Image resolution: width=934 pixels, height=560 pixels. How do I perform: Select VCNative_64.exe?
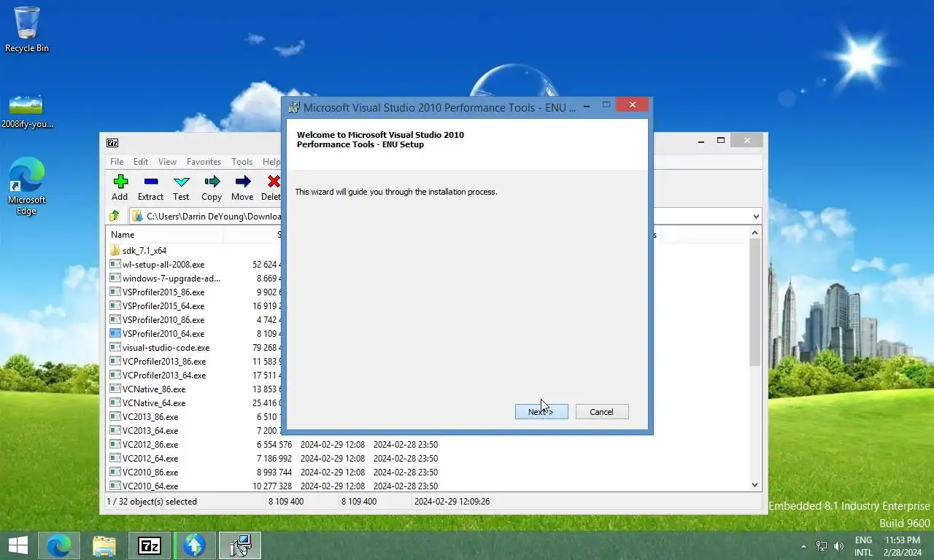[x=154, y=403]
